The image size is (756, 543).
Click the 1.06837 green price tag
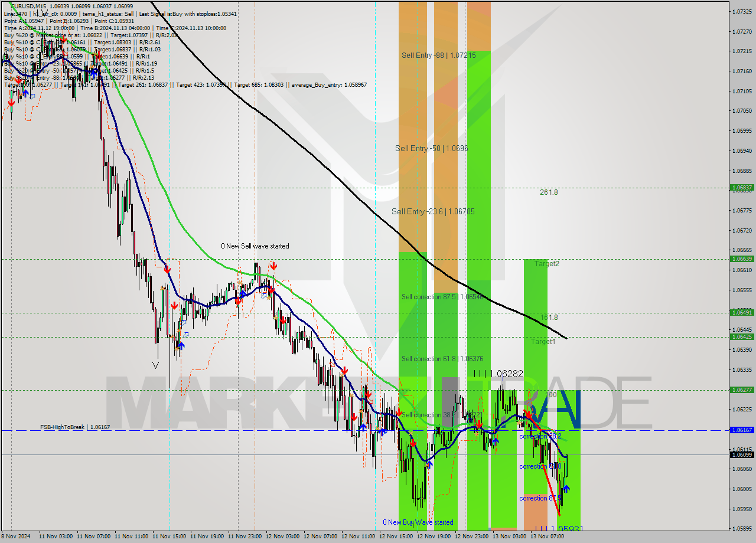pyautogui.click(x=742, y=188)
